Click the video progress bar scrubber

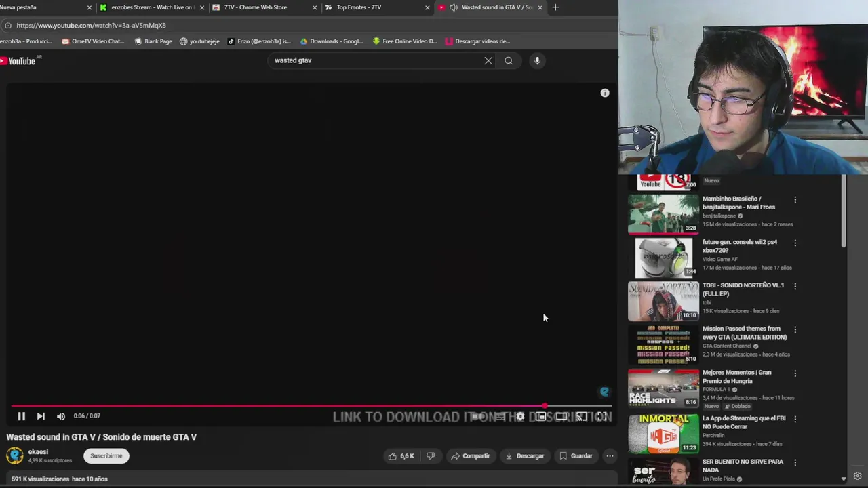(545, 406)
